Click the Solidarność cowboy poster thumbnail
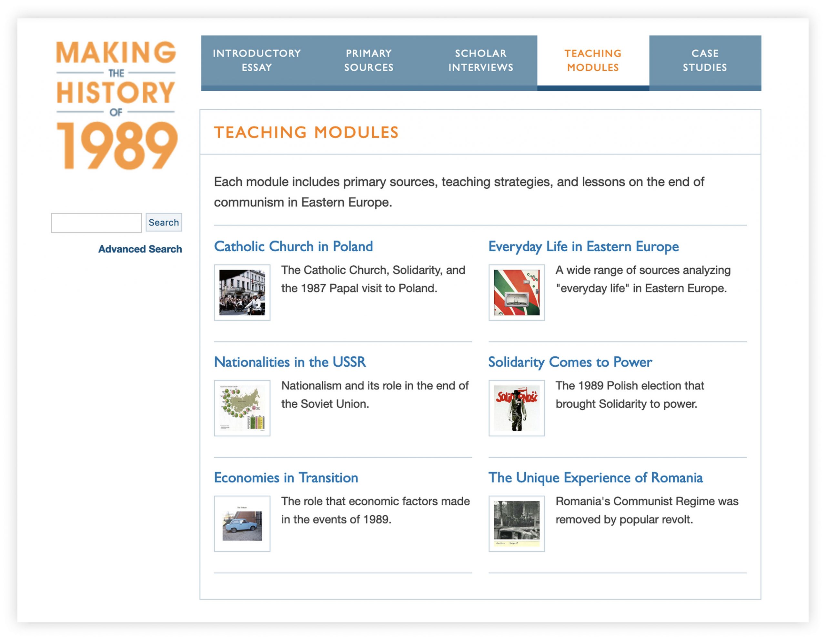This screenshot has height=644, width=826. 517,408
